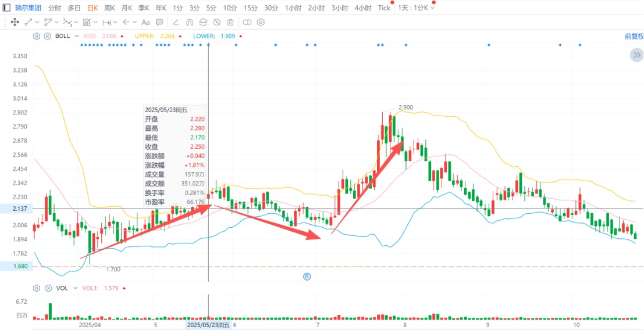644x330 pixels.
Task: Select the 周K period tab
Action: pyautogui.click(x=110, y=8)
